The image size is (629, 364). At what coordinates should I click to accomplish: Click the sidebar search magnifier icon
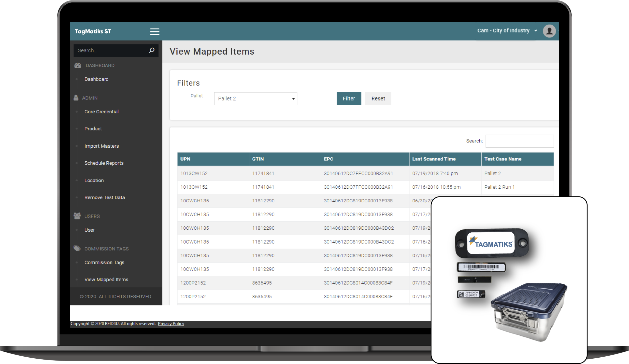(x=152, y=50)
